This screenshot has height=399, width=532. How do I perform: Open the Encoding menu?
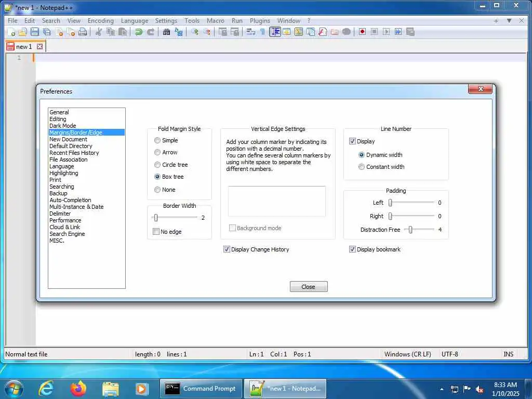pyautogui.click(x=101, y=21)
